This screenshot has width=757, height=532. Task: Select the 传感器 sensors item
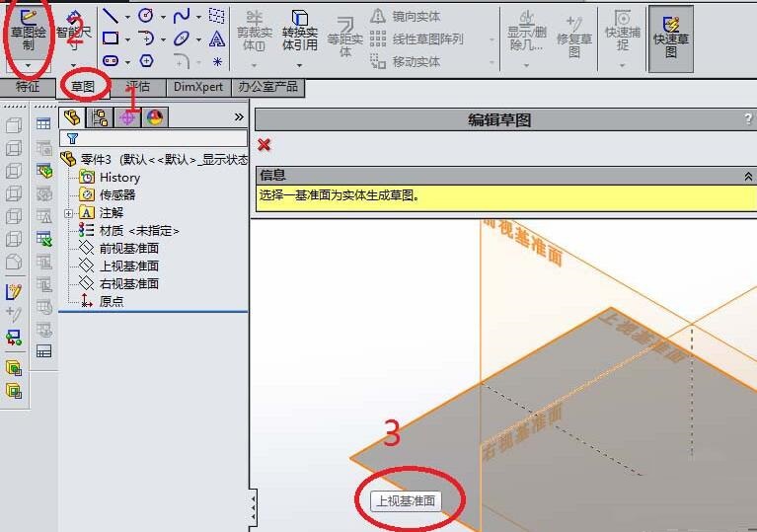pos(108,195)
